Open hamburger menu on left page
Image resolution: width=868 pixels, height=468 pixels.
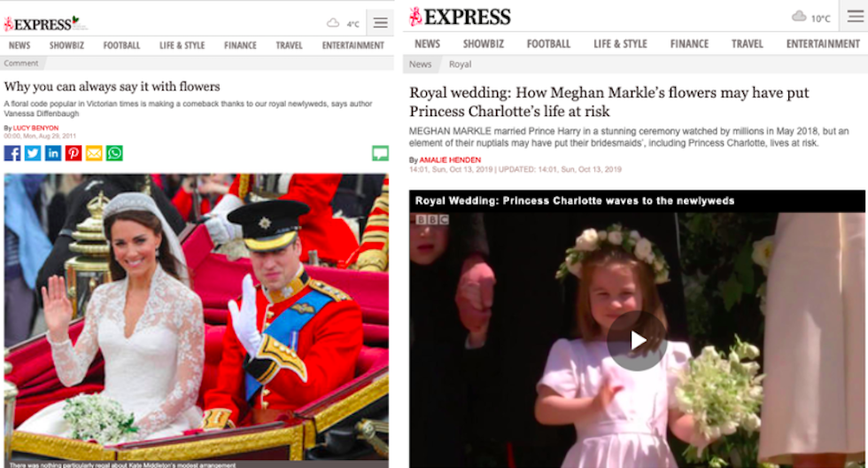click(x=380, y=23)
